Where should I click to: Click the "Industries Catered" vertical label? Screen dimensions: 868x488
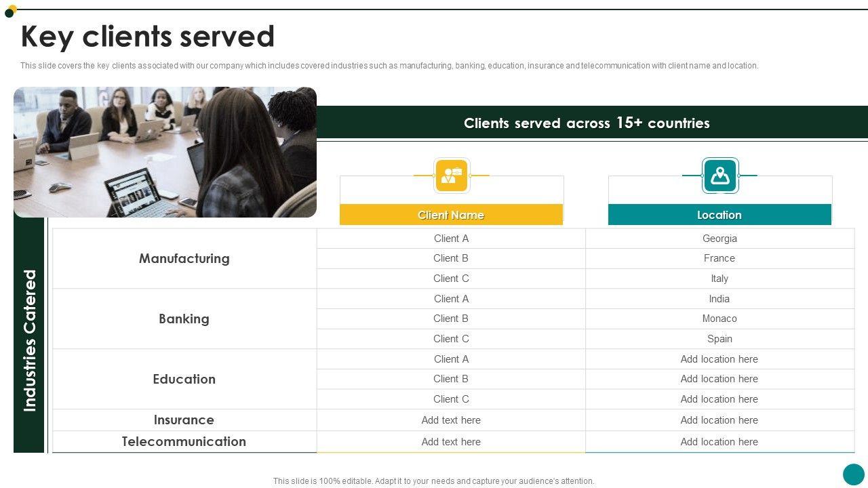30,340
